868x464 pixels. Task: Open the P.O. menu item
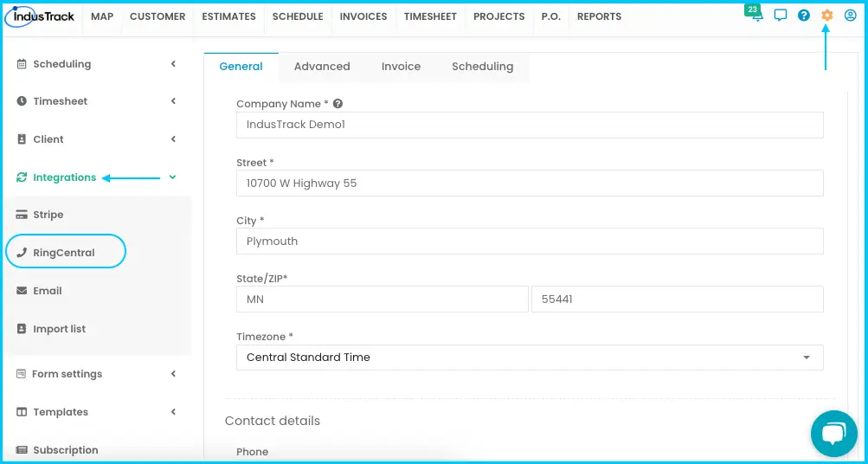[550, 16]
